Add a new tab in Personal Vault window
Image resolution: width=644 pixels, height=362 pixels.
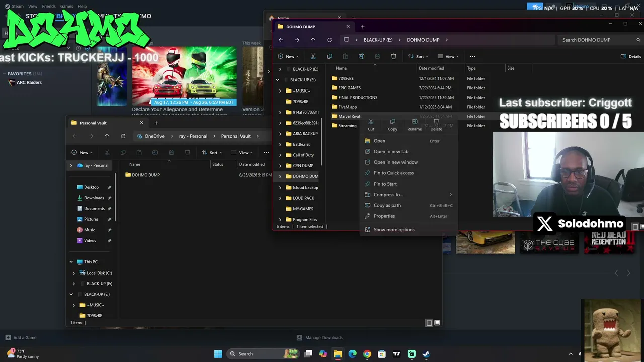point(156,123)
